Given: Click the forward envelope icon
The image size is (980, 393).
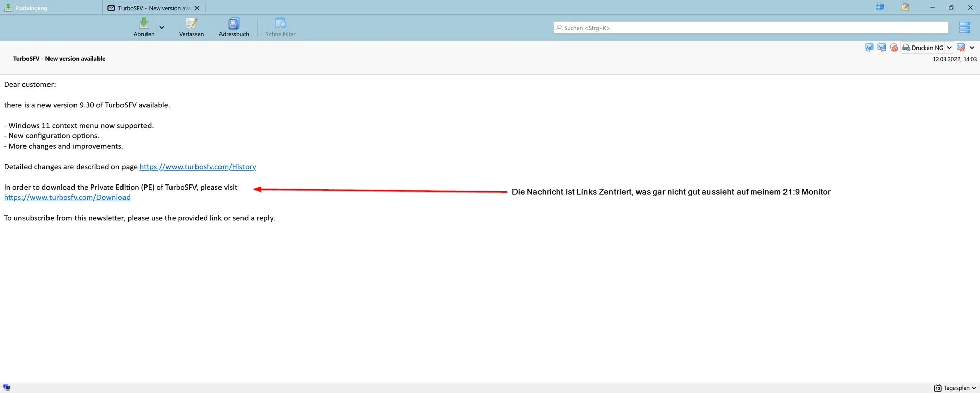Looking at the screenshot, I should pyautogui.click(x=881, y=48).
